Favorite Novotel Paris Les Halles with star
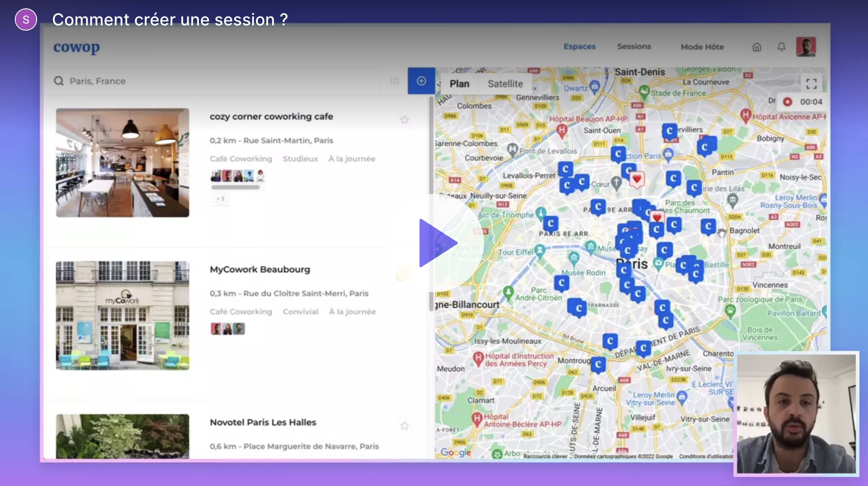 point(404,426)
